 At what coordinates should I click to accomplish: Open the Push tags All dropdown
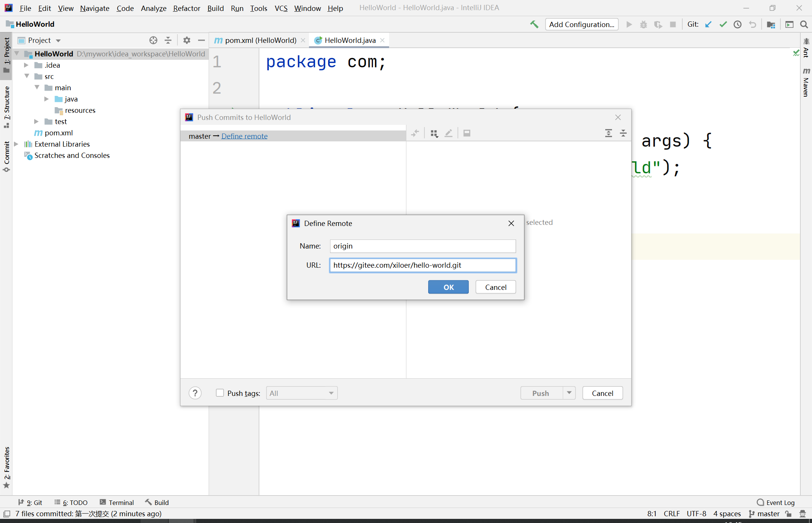(x=302, y=393)
